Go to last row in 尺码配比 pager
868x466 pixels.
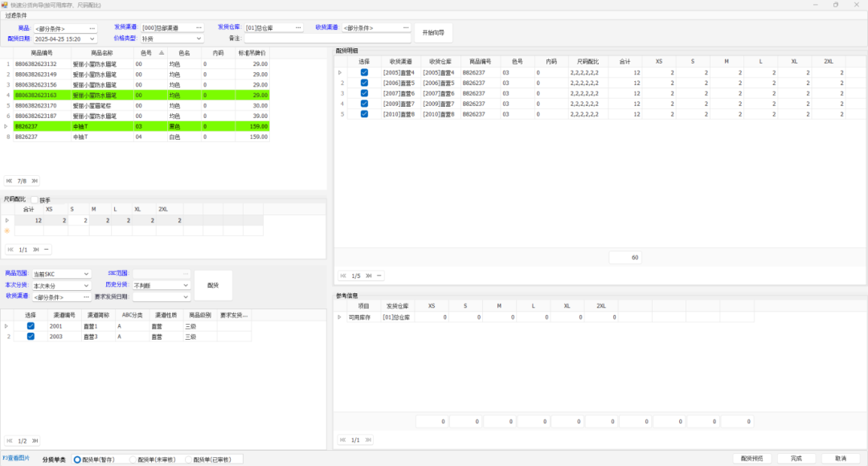pyautogui.click(x=36, y=250)
